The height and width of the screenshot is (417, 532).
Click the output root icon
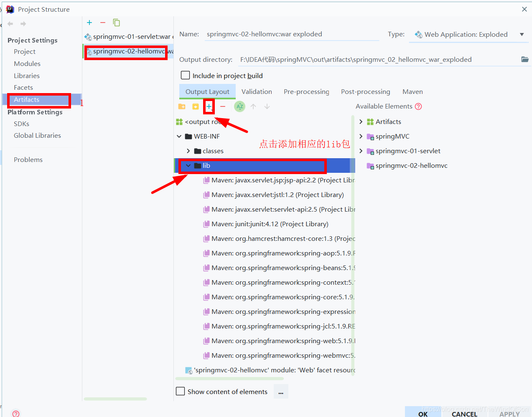pyautogui.click(x=179, y=122)
